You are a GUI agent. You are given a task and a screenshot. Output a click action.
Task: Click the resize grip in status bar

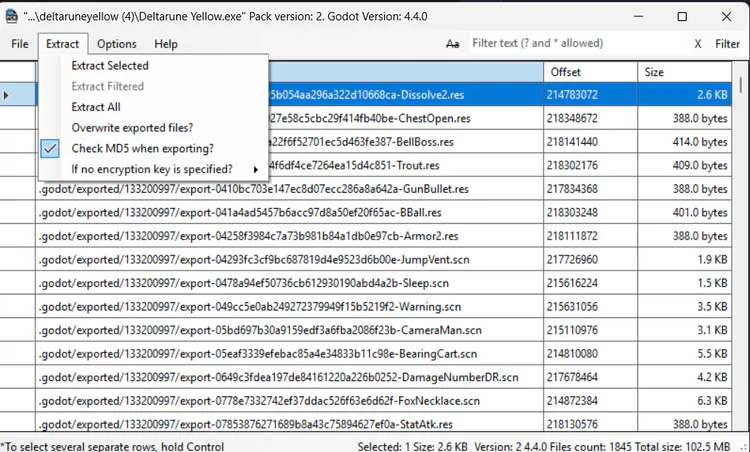(744, 447)
